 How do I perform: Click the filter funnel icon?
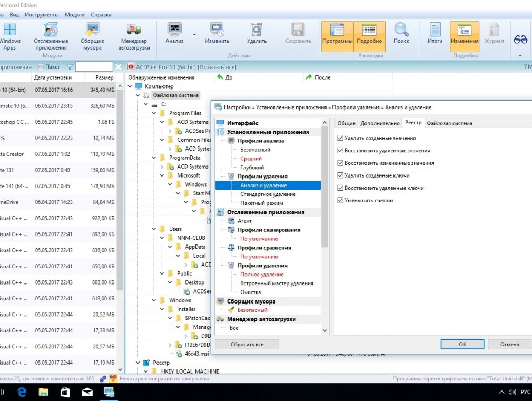70,67
